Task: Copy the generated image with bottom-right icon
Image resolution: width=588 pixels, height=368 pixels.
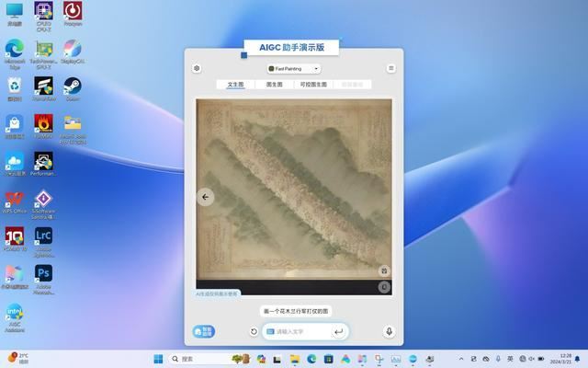Action: coord(384,287)
